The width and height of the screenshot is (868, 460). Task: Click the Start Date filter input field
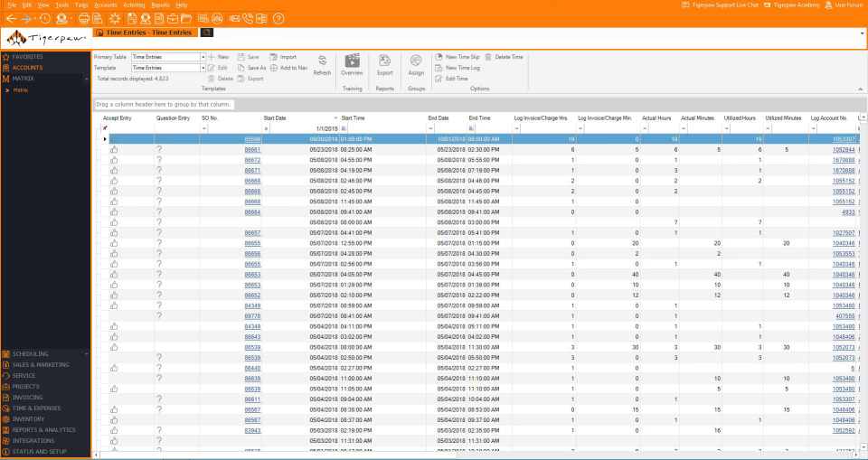point(303,128)
